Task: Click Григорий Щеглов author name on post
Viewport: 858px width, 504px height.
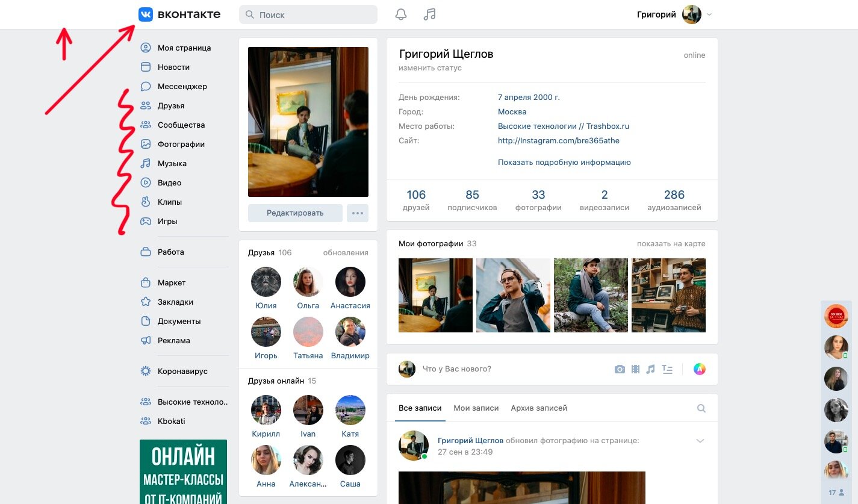Action: point(471,441)
